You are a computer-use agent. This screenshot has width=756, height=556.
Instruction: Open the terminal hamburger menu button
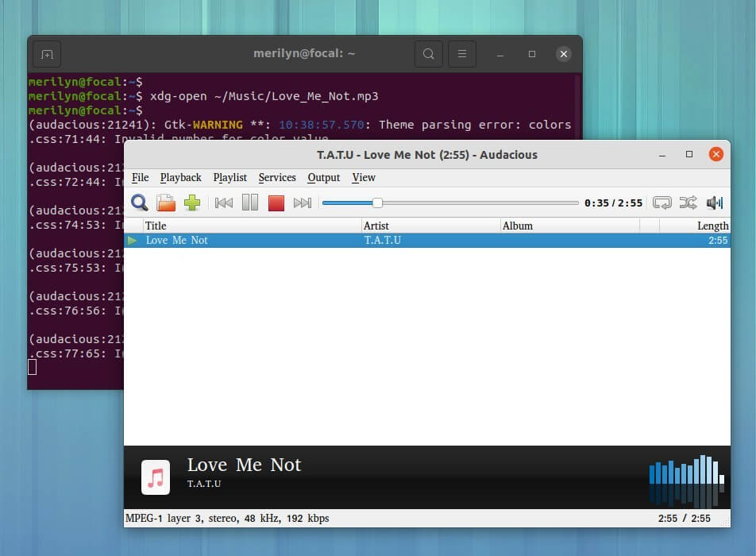pyautogui.click(x=462, y=54)
